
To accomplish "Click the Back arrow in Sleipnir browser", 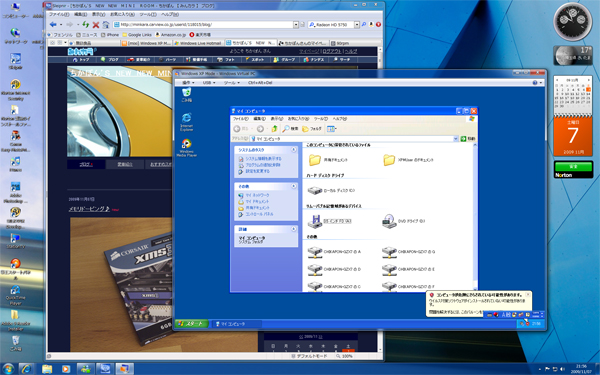I will [x=53, y=24].
